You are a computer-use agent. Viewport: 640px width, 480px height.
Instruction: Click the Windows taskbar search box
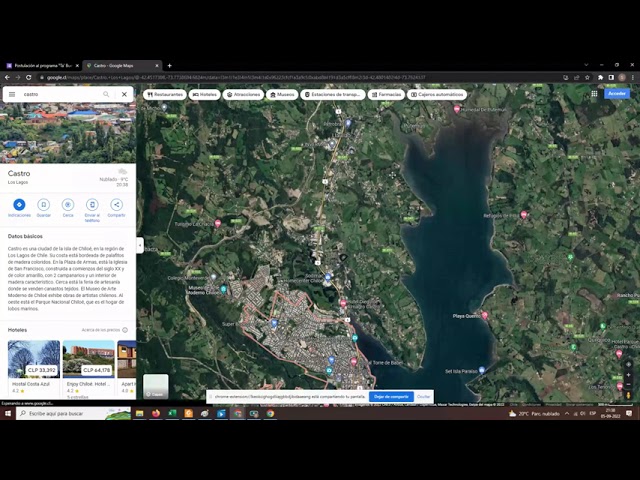click(74, 413)
